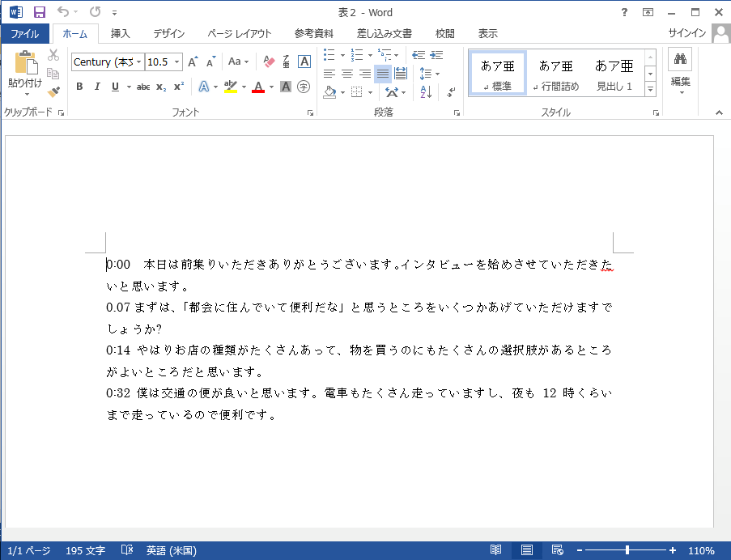731x560 pixels.
Task: Open the Century font name dropdown
Action: 139,62
